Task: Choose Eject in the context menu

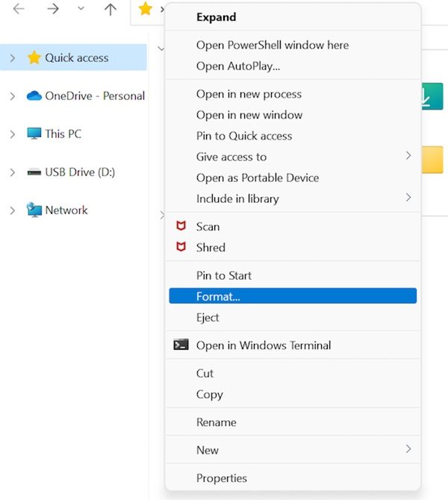Action: coord(208,317)
